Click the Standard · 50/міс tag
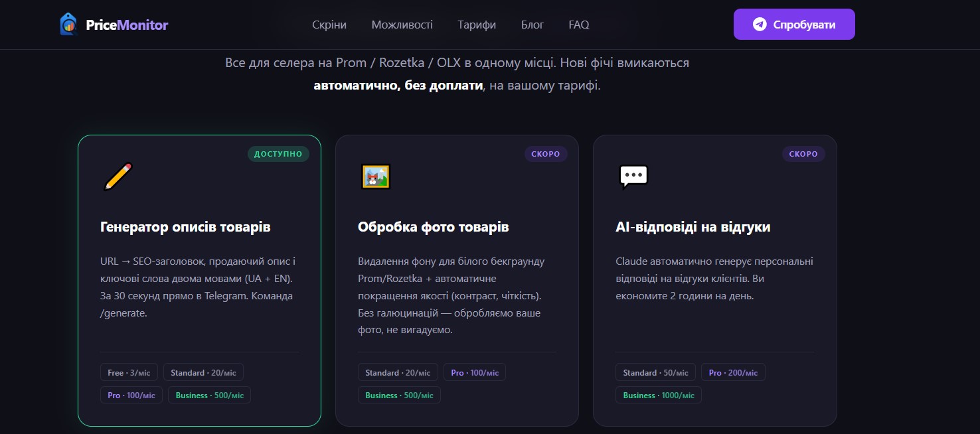980x434 pixels. coord(655,373)
